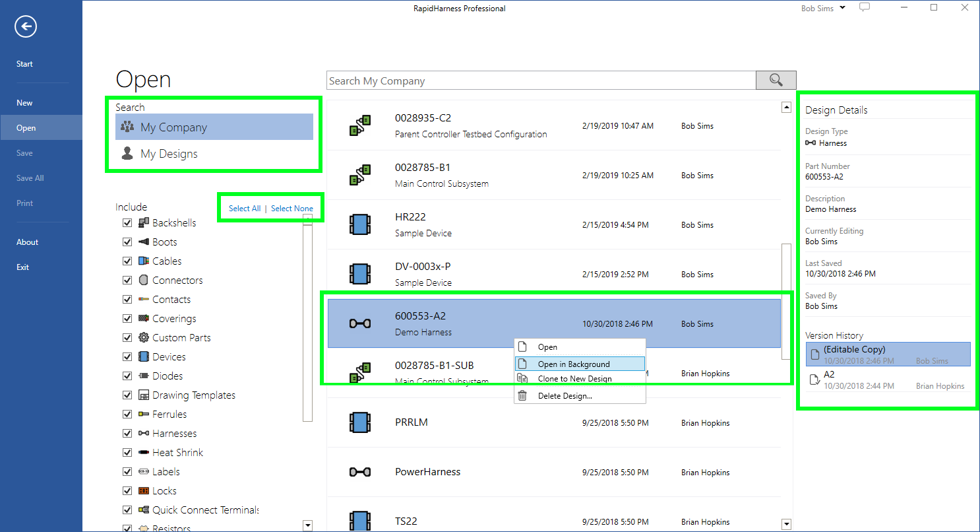
Task: Click the back arrow icon
Action: (x=26, y=26)
